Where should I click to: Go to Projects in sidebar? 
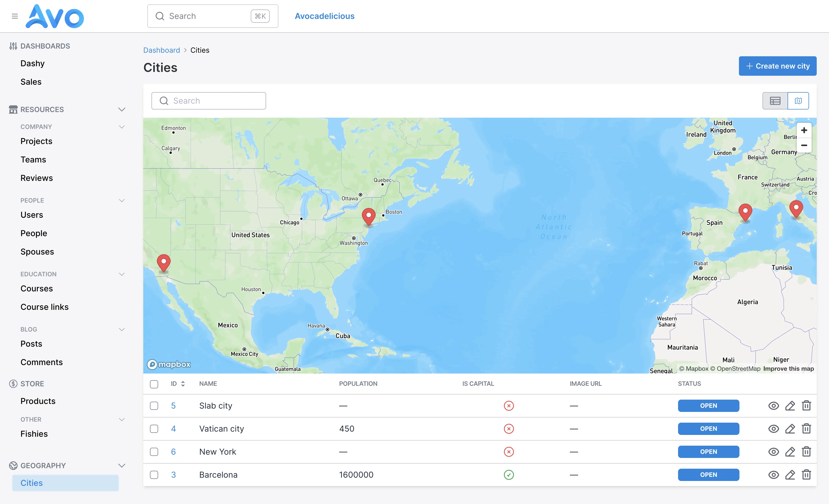pyautogui.click(x=36, y=141)
